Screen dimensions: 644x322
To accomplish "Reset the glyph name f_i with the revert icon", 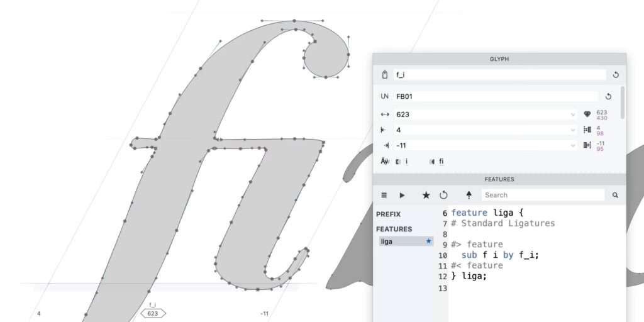I will (x=615, y=75).
